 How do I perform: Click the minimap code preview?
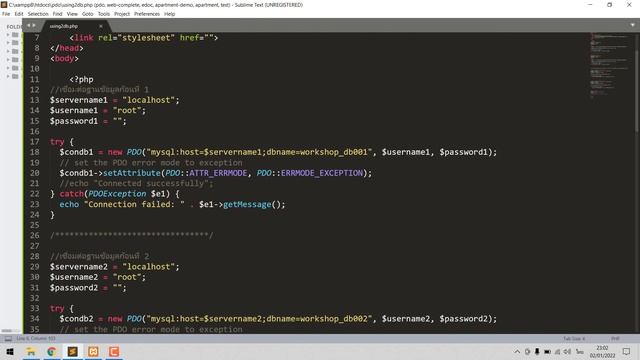610,65
